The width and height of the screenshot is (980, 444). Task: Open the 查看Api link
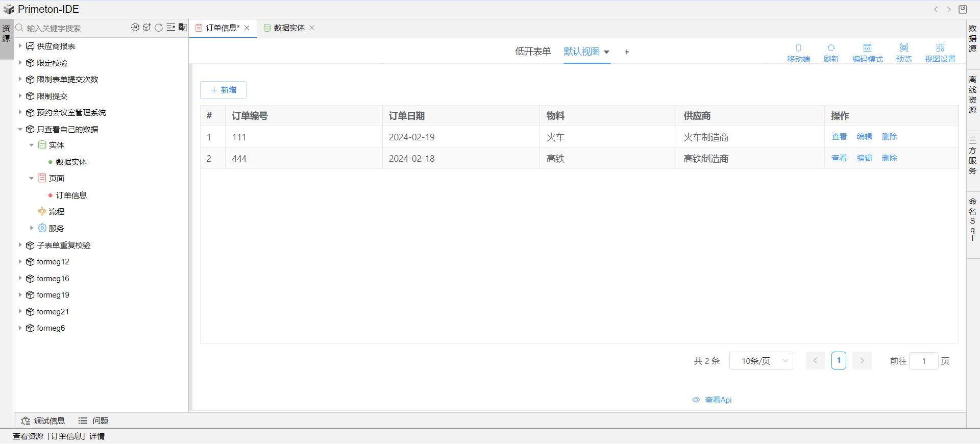[x=713, y=400]
